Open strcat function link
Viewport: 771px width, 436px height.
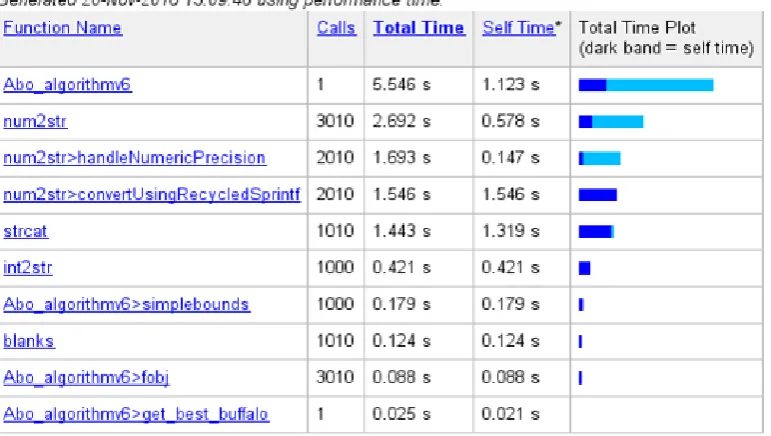[x=26, y=231]
